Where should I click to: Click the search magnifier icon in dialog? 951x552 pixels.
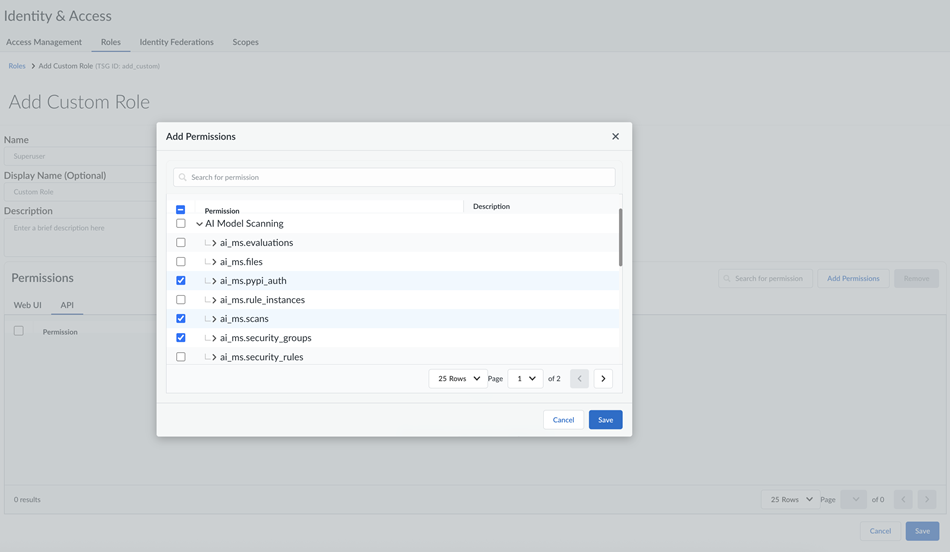point(183,177)
